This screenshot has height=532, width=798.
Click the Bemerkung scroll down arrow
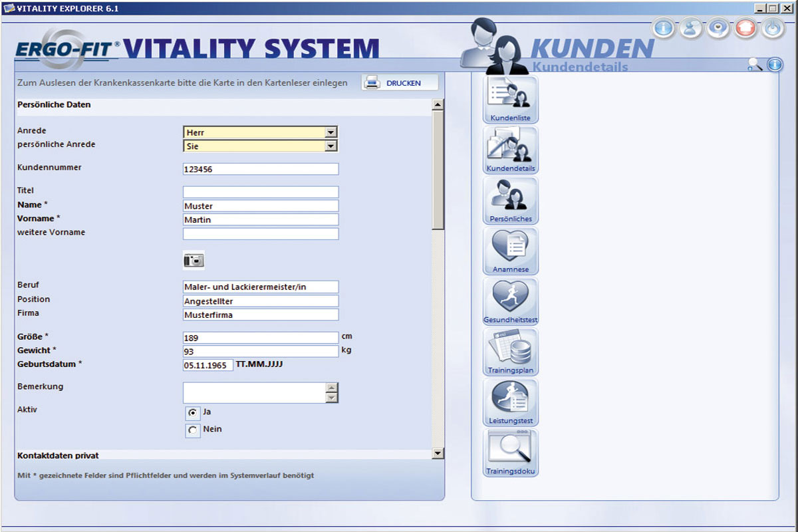(x=332, y=398)
